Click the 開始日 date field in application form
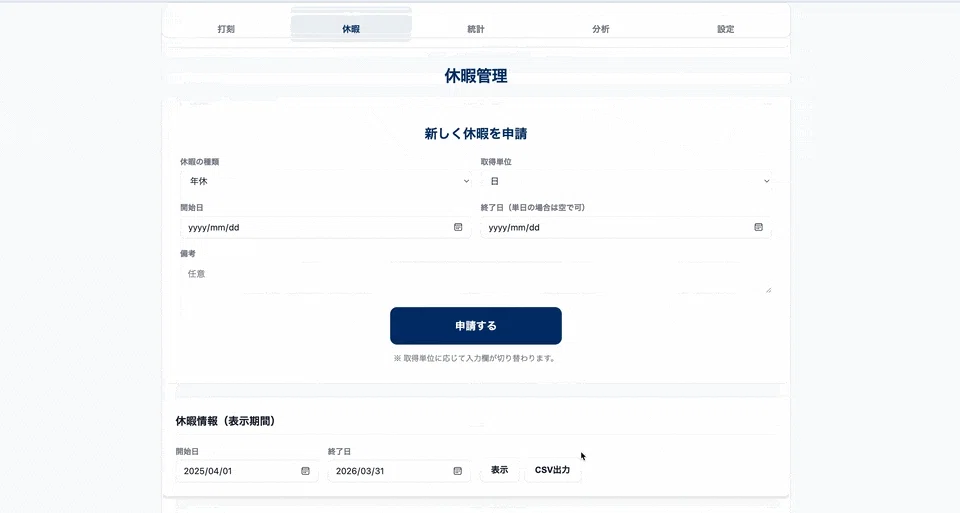 point(326,227)
